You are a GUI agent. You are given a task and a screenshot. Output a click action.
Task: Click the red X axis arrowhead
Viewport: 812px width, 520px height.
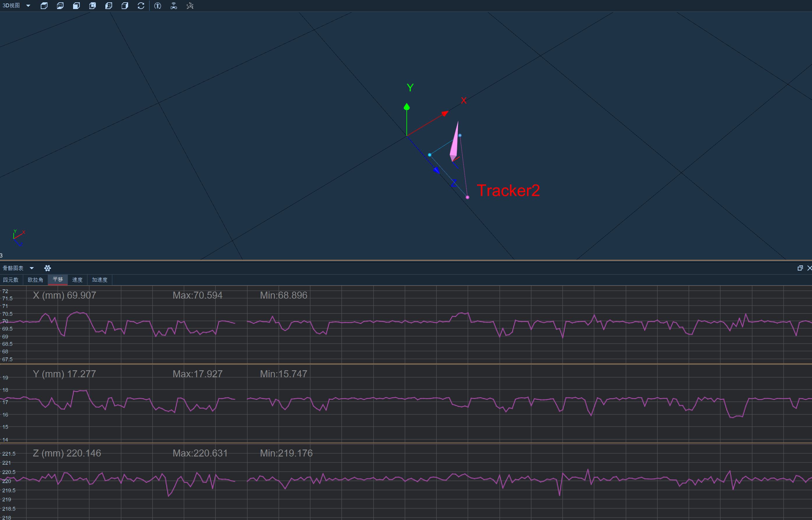[x=445, y=113]
